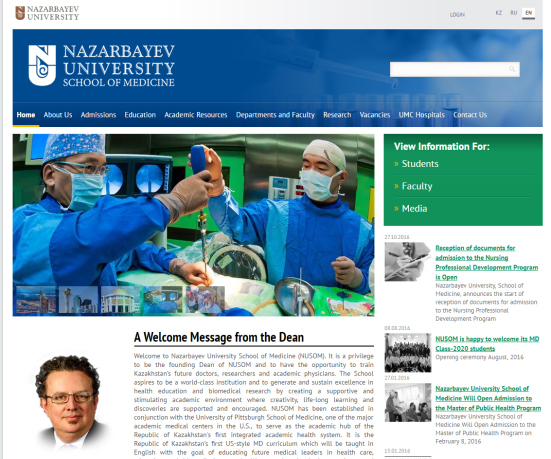Switch language to RU
This screenshot has height=459, width=551.
pyautogui.click(x=513, y=13)
